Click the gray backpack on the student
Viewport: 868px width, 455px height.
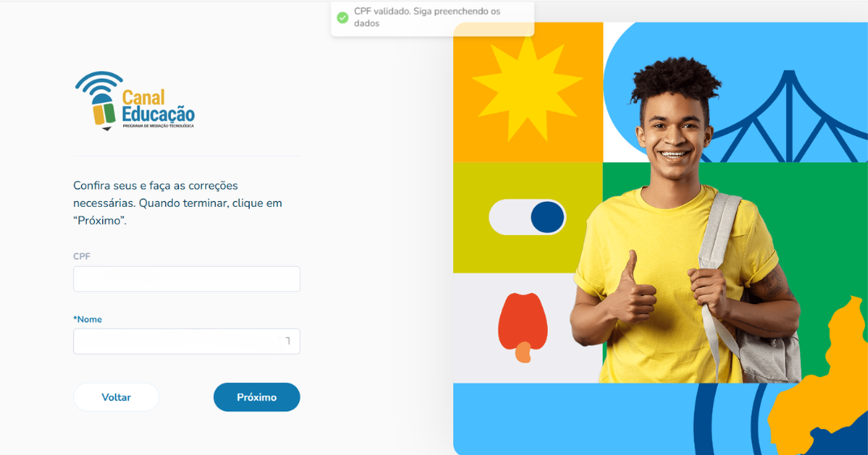[748, 294]
